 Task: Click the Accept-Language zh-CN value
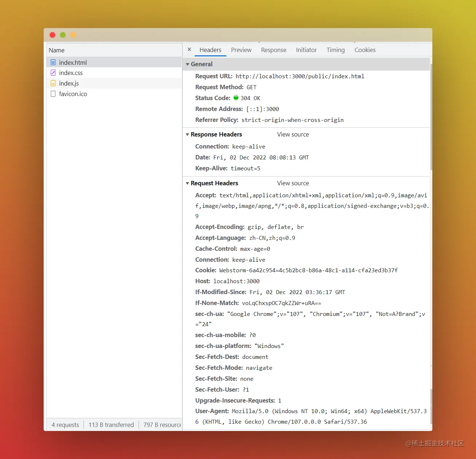pos(272,238)
